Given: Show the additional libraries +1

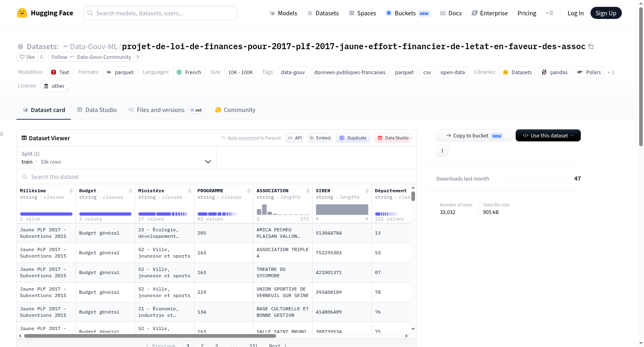Looking at the screenshot, I should pyautogui.click(x=611, y=73).
